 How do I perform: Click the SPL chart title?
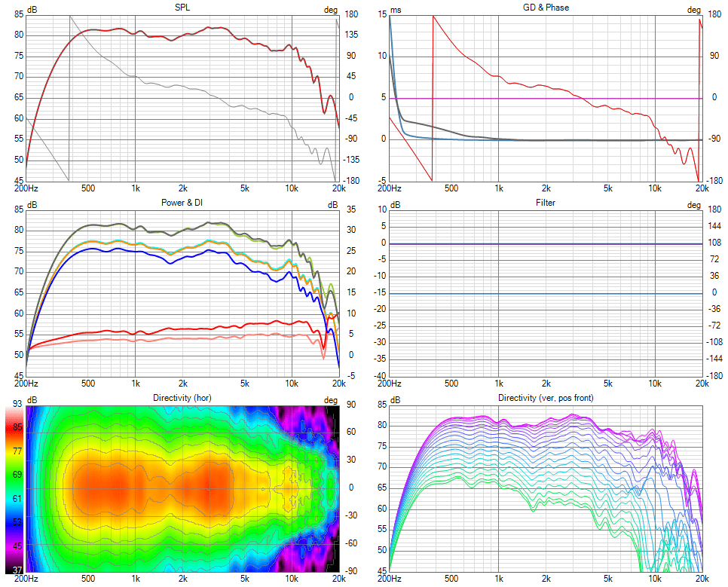pyautogui.click(x=182, y=8)
